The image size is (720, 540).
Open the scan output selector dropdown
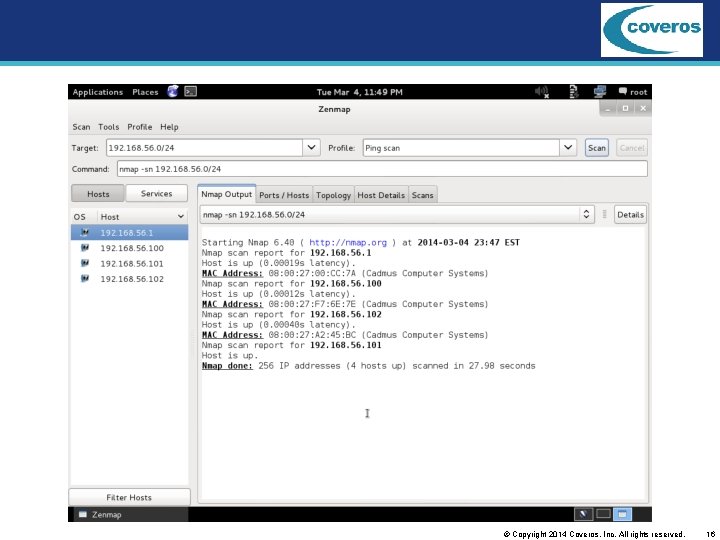coord(586,214)
